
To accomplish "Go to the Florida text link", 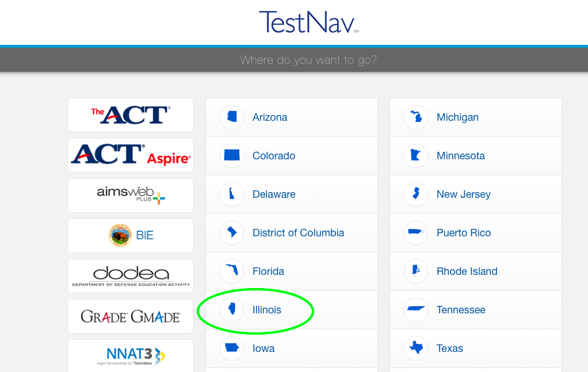I will [268, 271].
